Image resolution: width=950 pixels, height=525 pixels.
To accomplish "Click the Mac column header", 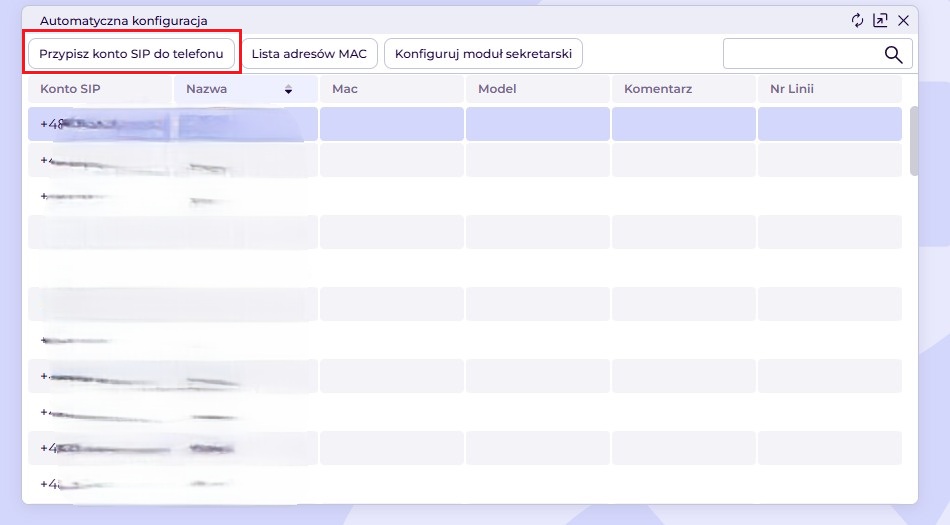I will (391, 89).
